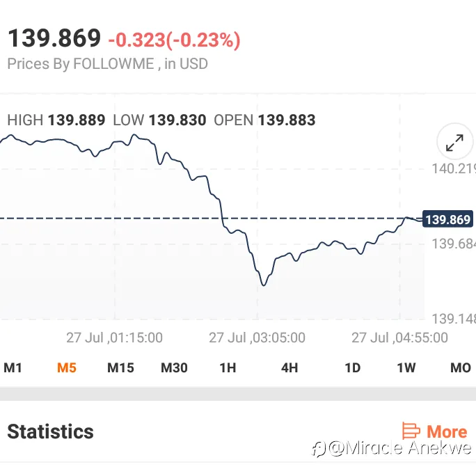Click the 27 Jul 04:55:00 time label
The height and width of the screenshot is (476, 476).
[399, 338]
